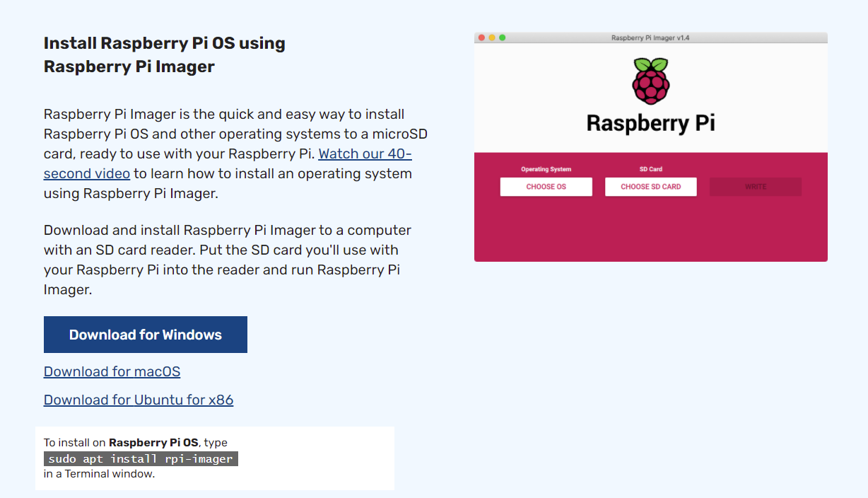
Task: Click the Download for Windows button
Action: coord(146,335)
